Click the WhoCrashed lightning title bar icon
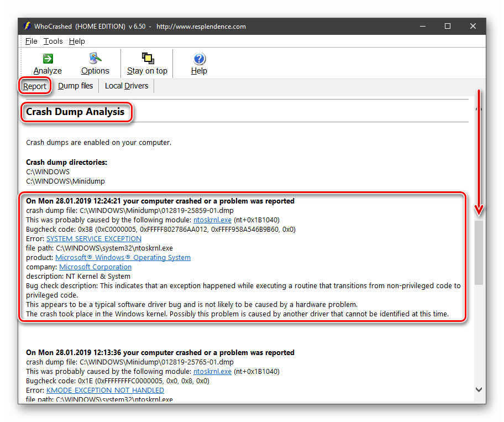The width and height of the screenshot is (504, 422). click(x=27, y=26)
